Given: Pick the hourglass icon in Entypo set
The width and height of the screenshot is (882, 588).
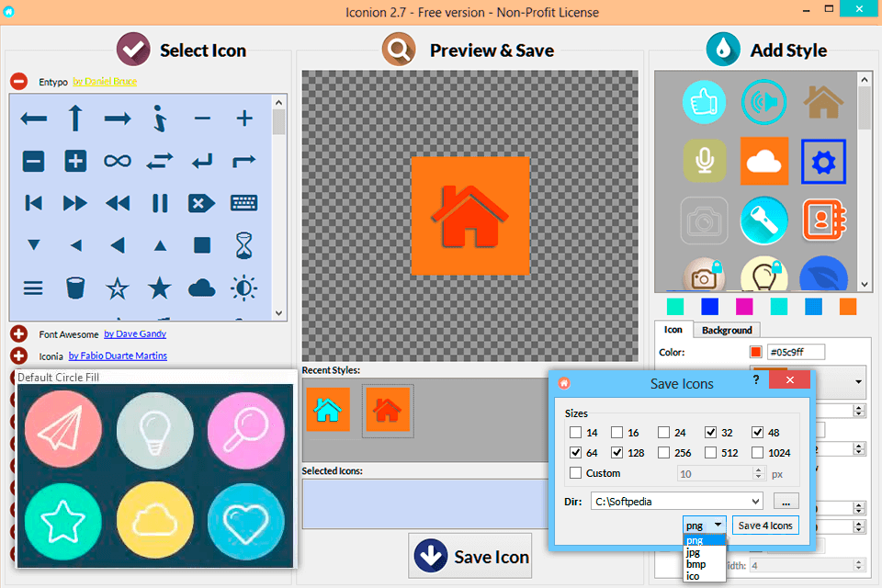Looking at the screenshot, I should (244, 245).
